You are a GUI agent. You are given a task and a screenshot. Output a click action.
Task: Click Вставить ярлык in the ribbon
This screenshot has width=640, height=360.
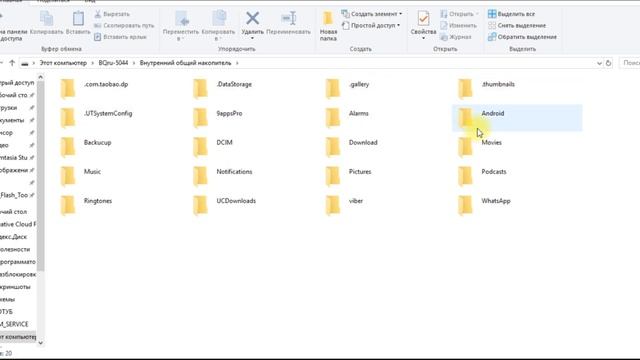120,37
